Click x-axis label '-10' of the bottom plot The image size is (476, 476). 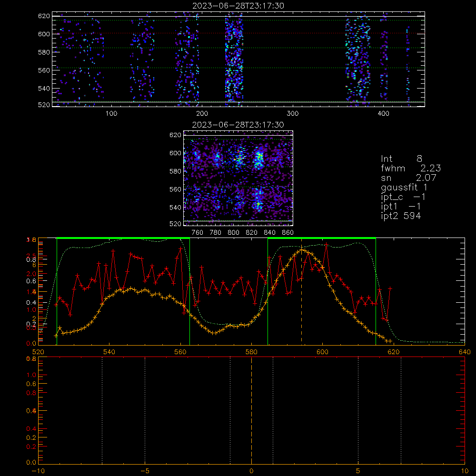pos(38,471)
